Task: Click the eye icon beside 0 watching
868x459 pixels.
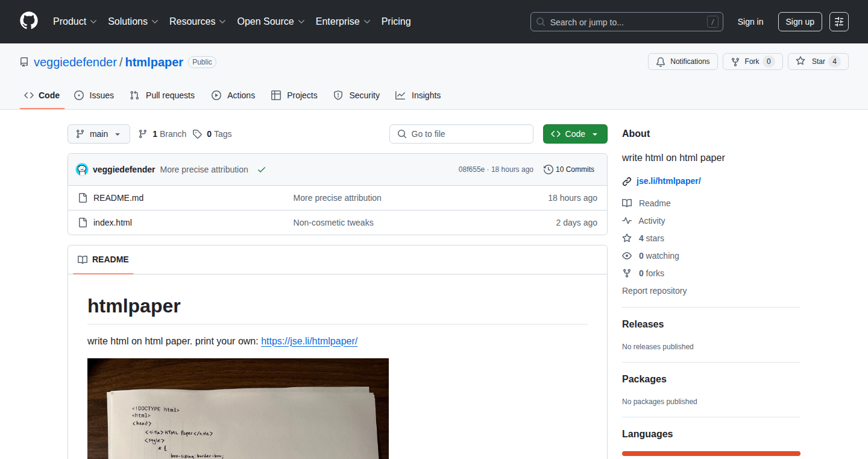Action: 627,256
